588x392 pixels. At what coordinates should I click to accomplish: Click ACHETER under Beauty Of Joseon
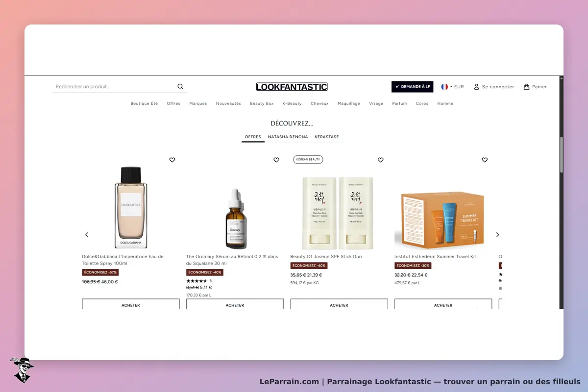click(339, 304)
